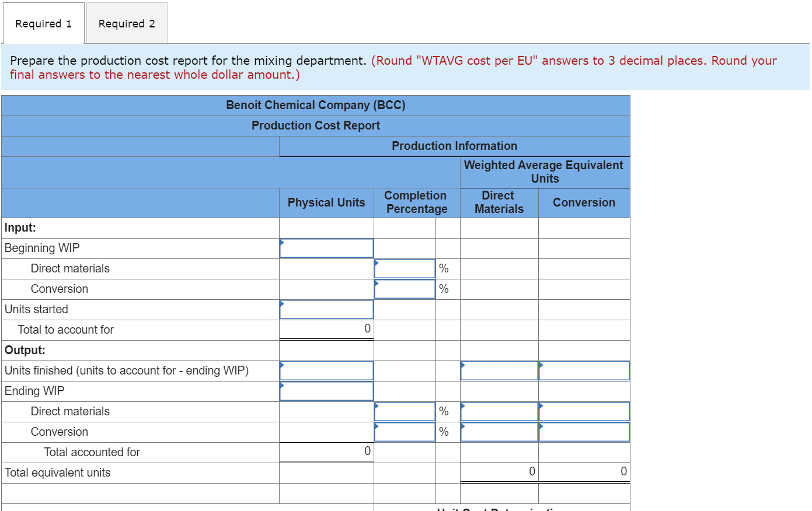Screen dimensions: 812x511
Task: Click the blue flag on Units started field
Action: (x=283, y=303)
